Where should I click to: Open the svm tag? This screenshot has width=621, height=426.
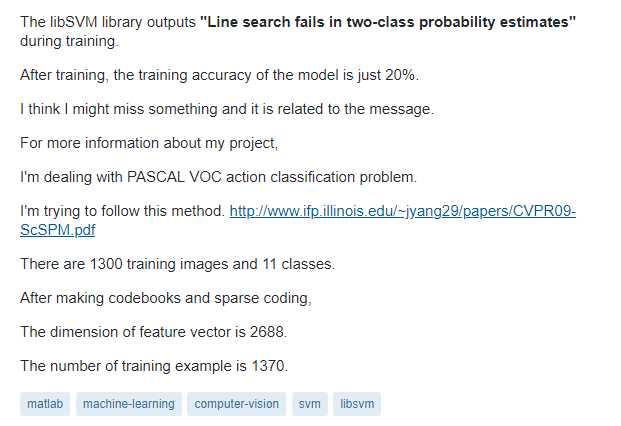pyautogui.click(x=310, y=404)
